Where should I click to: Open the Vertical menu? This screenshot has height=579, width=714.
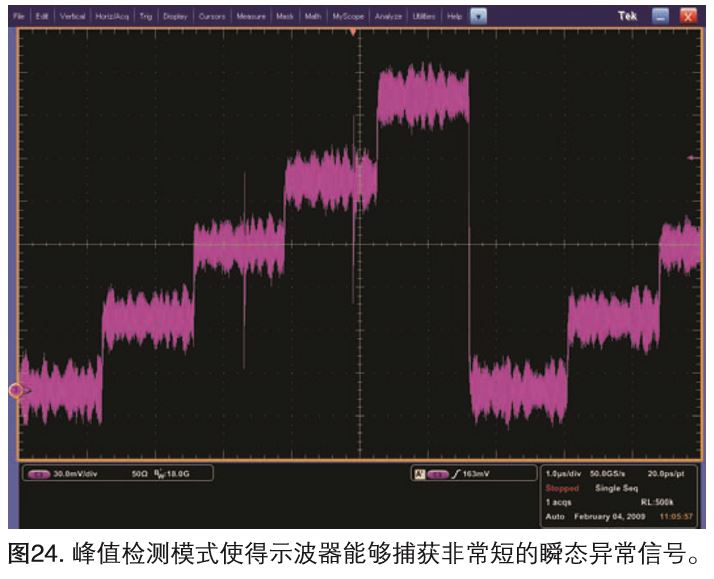pyautogui.click(x=73, y=17)
